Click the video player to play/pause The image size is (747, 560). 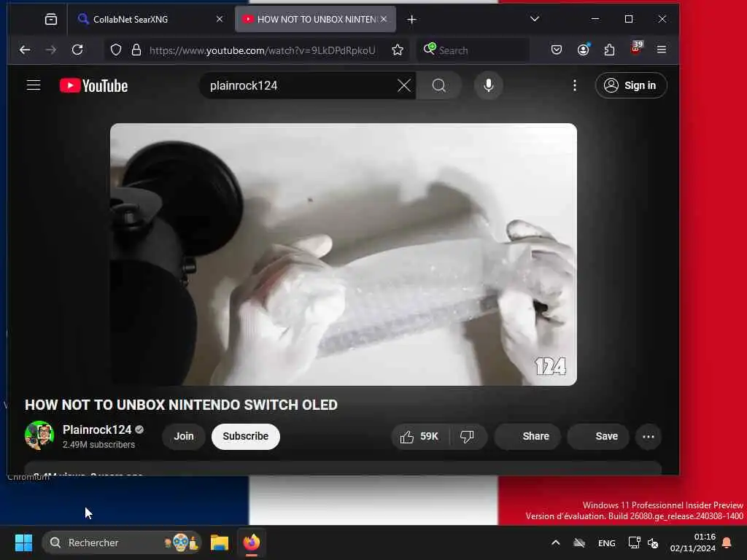coord(344,254)
